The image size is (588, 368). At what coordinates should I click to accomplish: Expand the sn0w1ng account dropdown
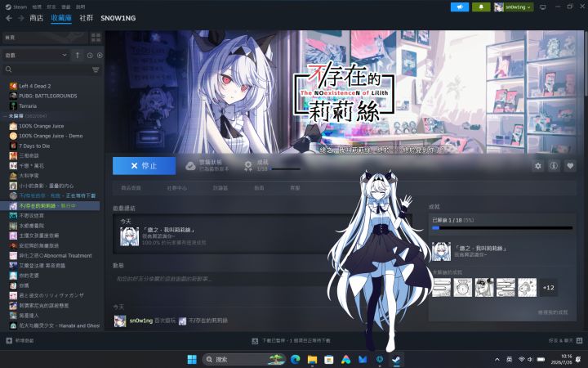(x=514, y=7)
